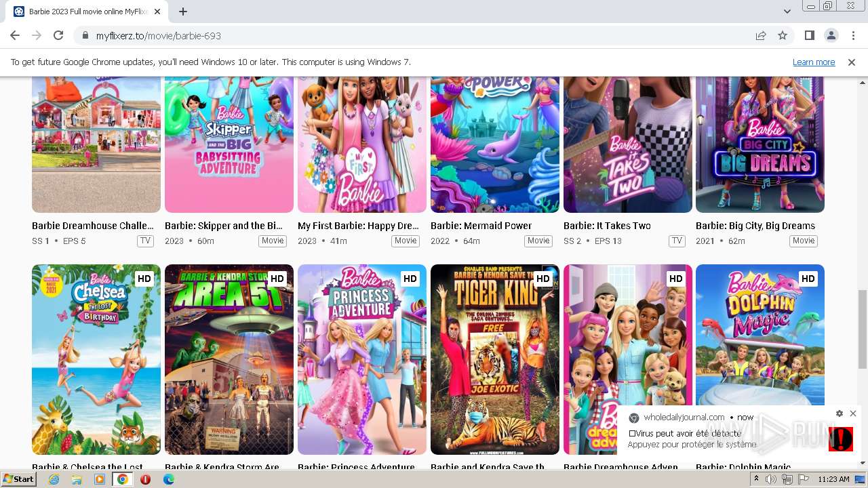Image resolution: width=868 pixels, height=488 pixels.
Task: Open Barbie It Takes Two poster
Action: (x=628, y=144)
